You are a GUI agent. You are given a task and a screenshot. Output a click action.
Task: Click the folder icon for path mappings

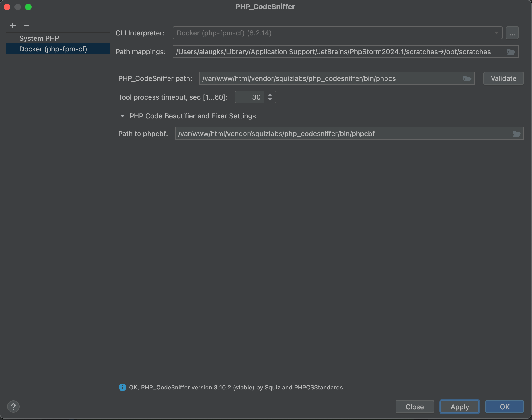(511, 51)
